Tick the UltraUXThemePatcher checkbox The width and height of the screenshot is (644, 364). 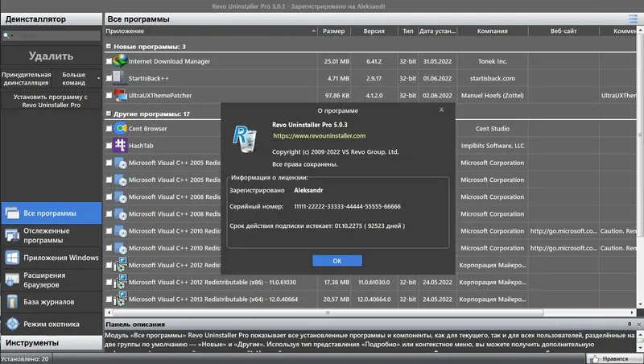(x=109, y=95)
